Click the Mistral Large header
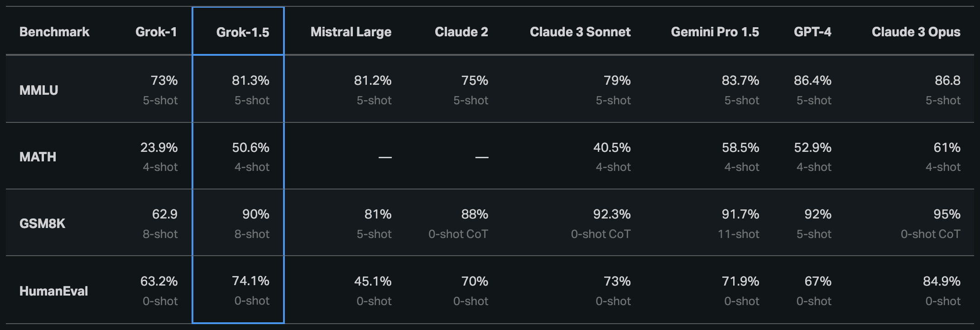The width and height of the screenshot is (980, 330). (x=351, y=32)
